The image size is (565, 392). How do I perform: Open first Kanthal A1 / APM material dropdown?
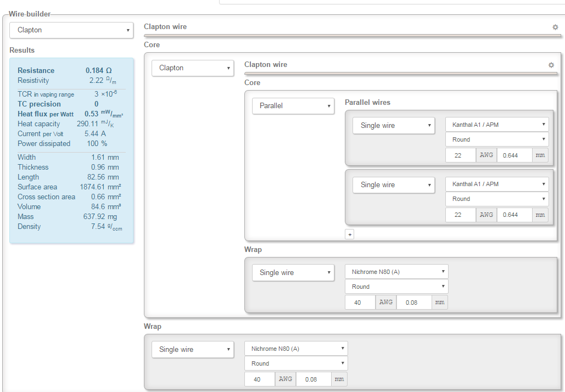[497, 125]
